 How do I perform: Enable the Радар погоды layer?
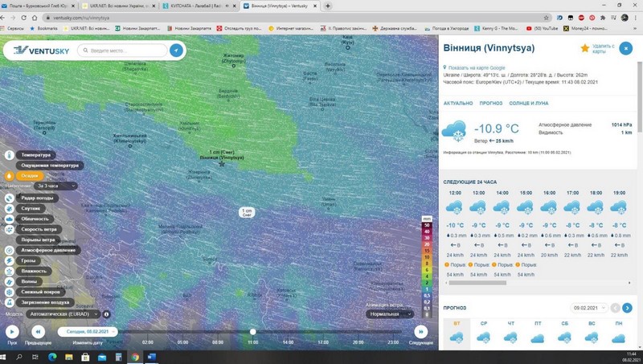click(x=37, y=198)
